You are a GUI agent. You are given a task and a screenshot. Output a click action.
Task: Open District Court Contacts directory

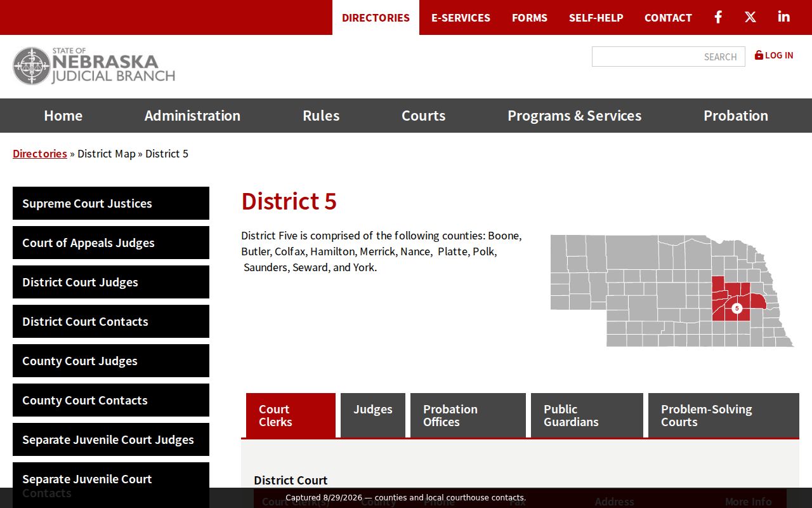(111, 321)
